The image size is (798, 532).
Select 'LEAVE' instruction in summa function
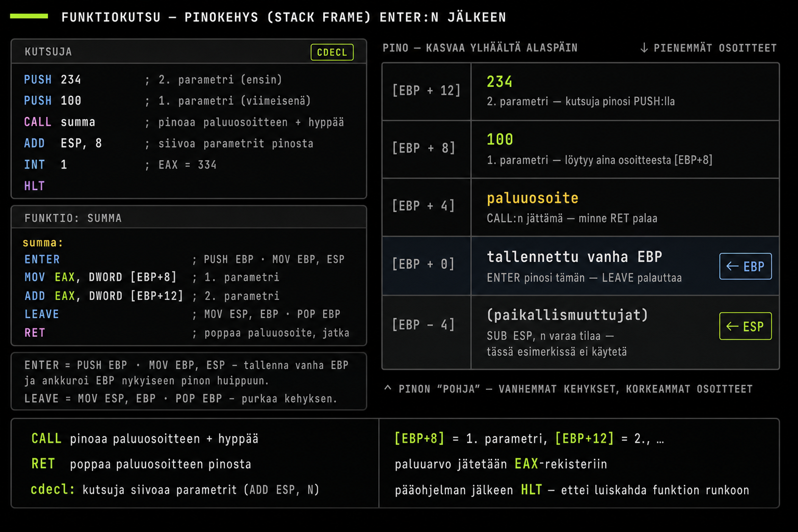tap(42, 314)
